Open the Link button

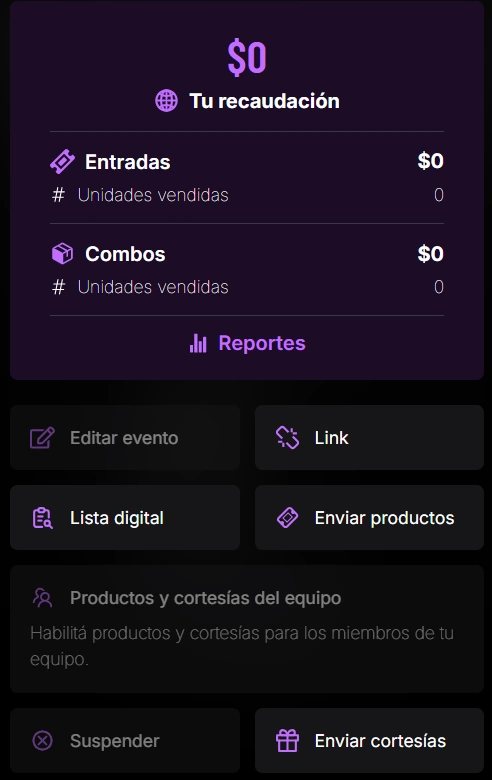[370, 438]
